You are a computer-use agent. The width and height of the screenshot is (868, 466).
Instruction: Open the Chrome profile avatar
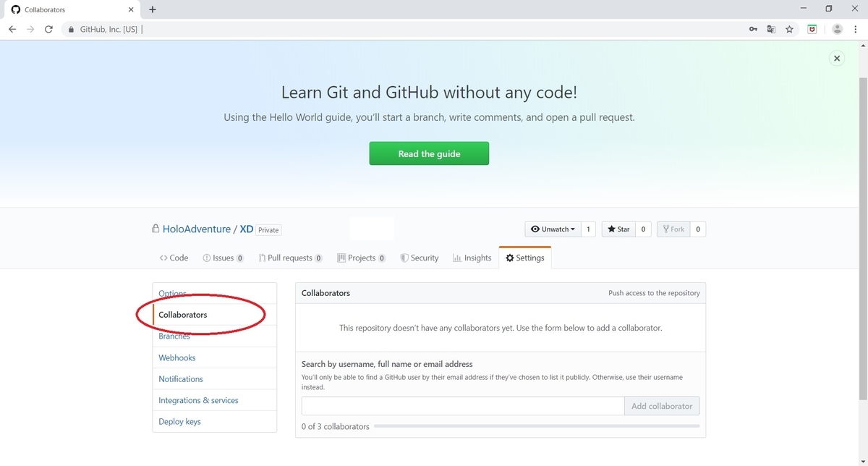[x=838, y=30]
